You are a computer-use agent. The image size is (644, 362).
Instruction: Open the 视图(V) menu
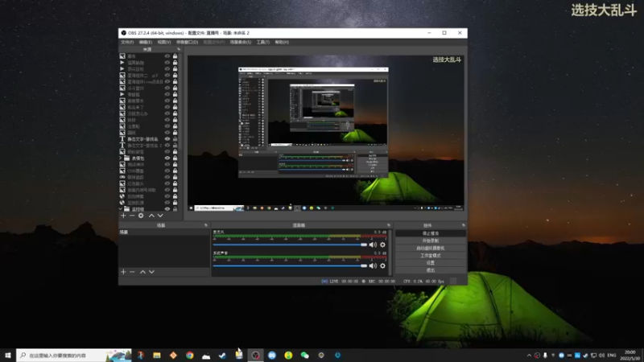[x=164, y=43]
